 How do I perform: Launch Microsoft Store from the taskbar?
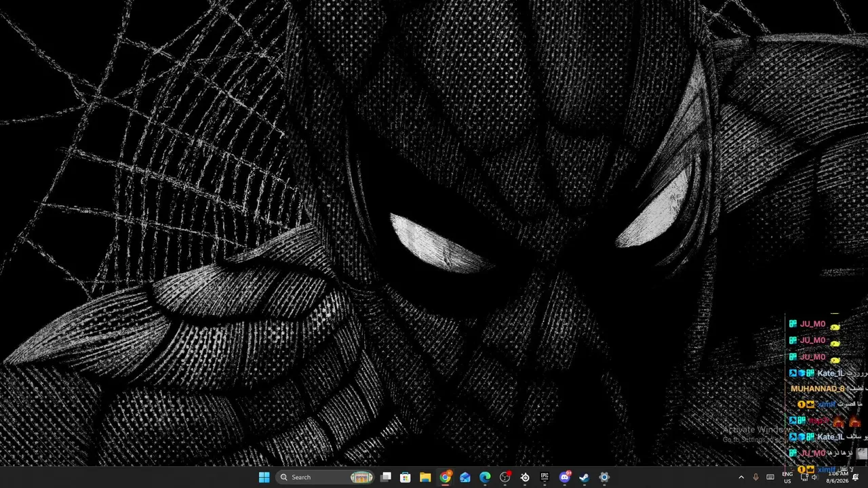pos(406,477)
